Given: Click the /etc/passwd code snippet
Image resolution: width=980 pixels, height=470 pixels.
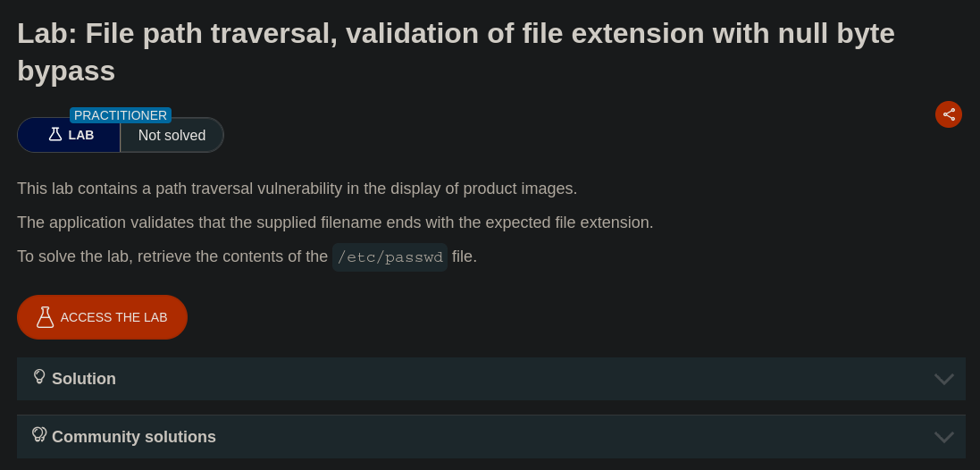Looking at the screenshot, I should [389, 257].
